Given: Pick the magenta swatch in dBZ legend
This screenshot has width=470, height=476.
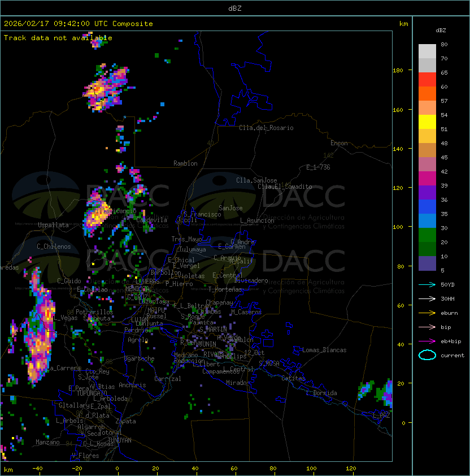Looking at the screenshot, I should pyautogui.click(x=427, y=179).
